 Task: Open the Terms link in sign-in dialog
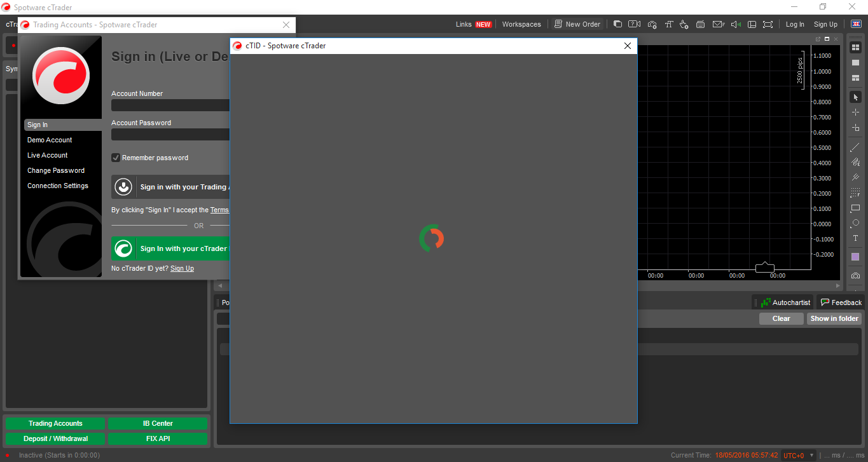pyautogui.click(x=219, y=210)
